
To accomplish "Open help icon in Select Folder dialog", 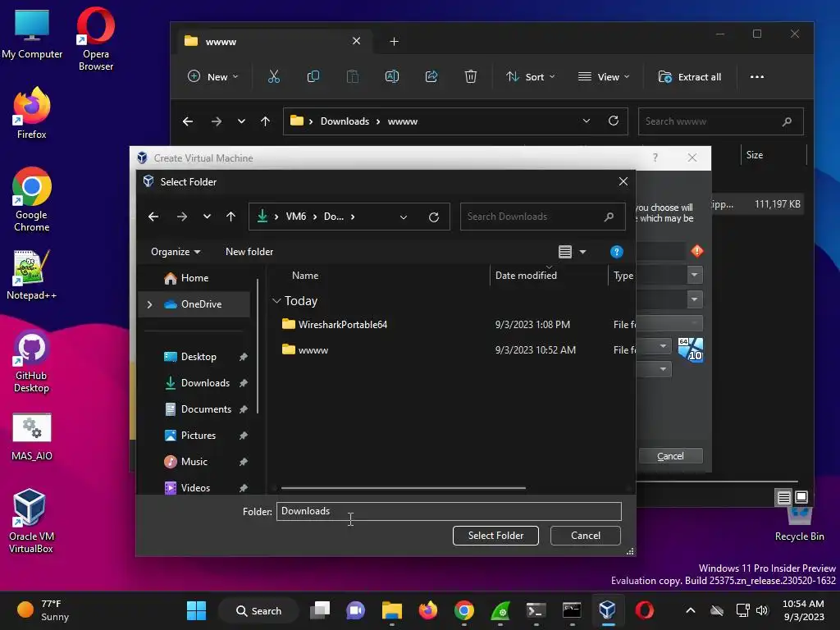I will point(617,252).
